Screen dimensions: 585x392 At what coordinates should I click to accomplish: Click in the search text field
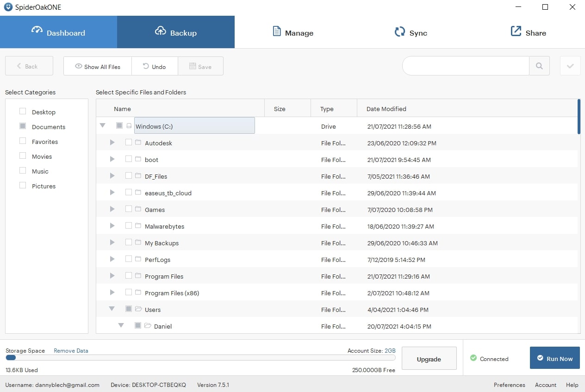tap(466, 66)
